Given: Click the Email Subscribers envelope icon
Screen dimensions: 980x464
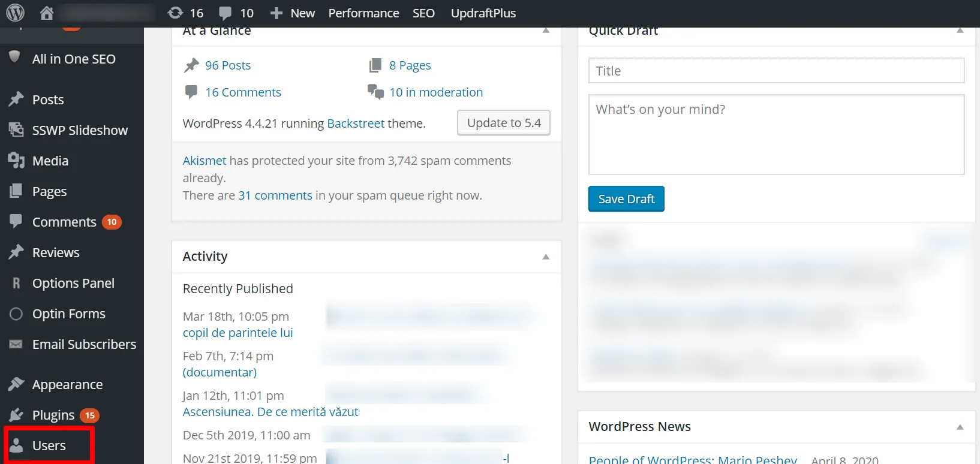Looking at the screenshot, I should 16,344.
